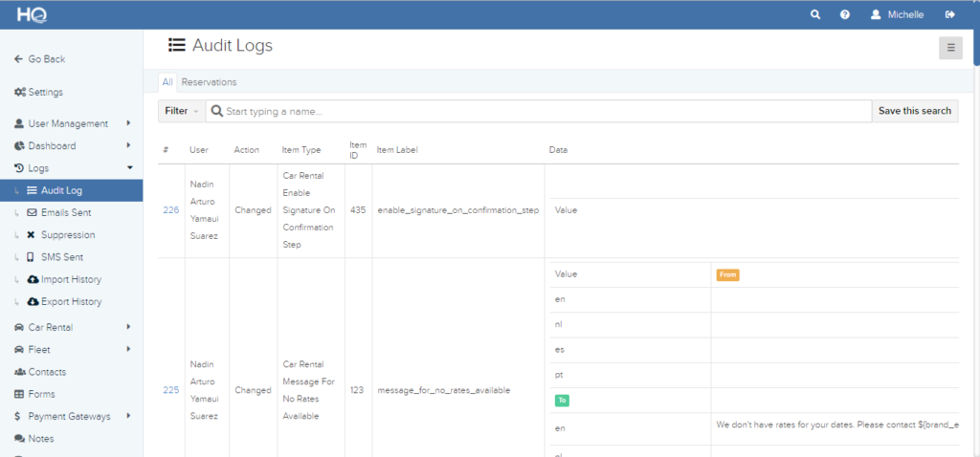980x457 pixels.
Task: Select 'enable_signature_on_confirmation_step' item label
Action: [x=458, y=210]
